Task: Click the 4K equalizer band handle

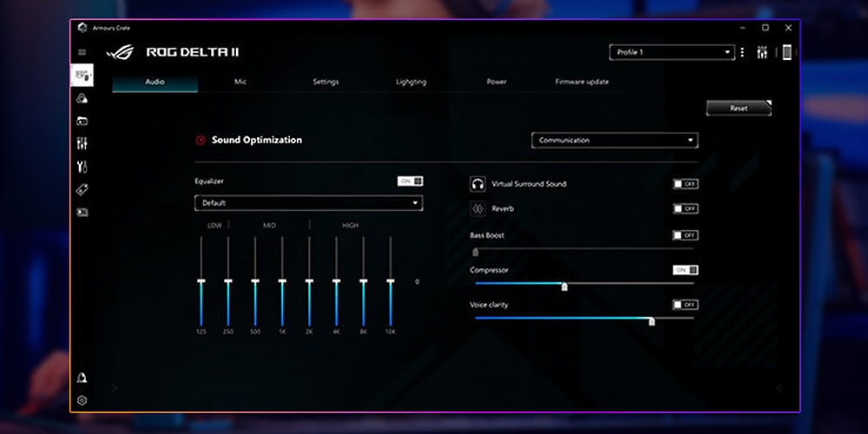Action: coord(336,282)
